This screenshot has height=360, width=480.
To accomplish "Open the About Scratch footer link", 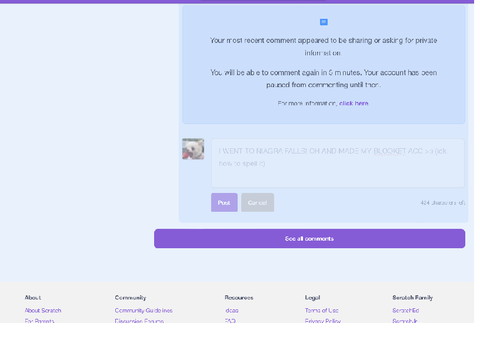I will [43, 310].
